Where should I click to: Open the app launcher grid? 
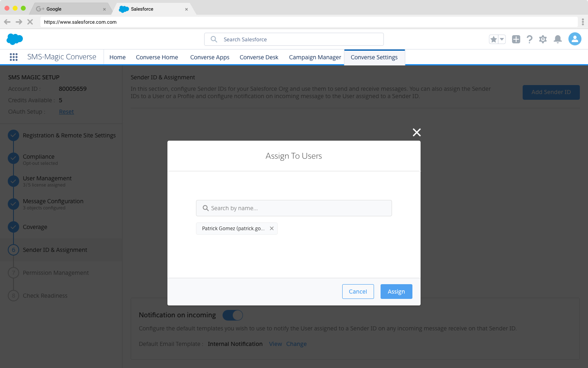tap(13, 57)
